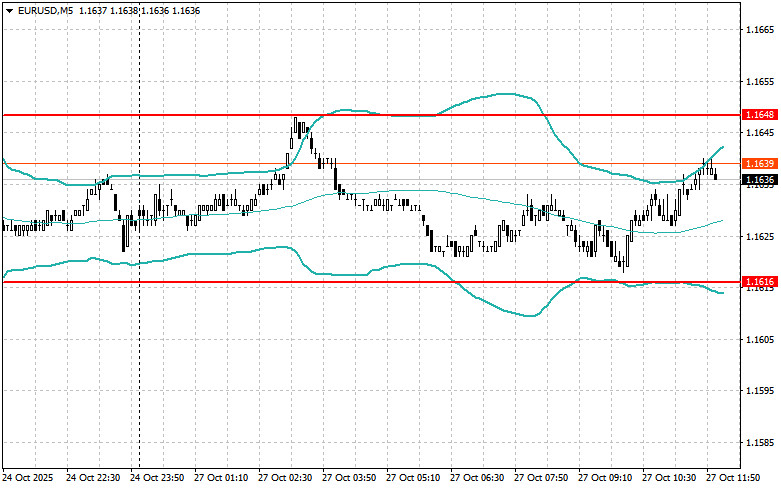Click the 27 Oct 06:30 time label
This screenshot has height=489, width=781.
[477, 478]
